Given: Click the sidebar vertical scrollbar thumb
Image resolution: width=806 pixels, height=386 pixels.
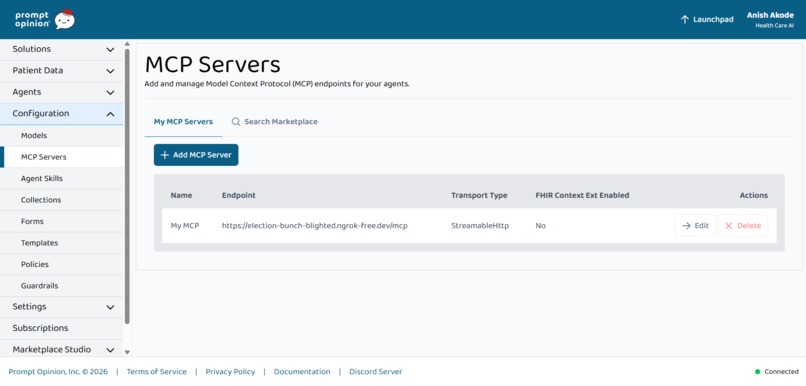Looking at the screenshot, I should click(x=127, y=186).
